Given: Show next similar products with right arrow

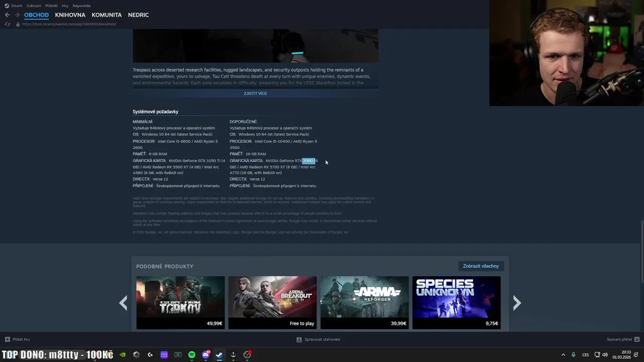Looking at the screenshot, I should click(517, 303).
